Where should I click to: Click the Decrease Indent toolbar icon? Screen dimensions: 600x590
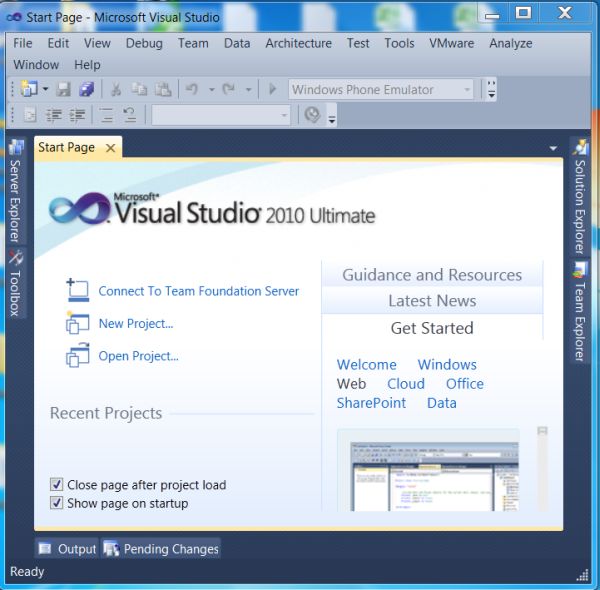pos(54,115)
